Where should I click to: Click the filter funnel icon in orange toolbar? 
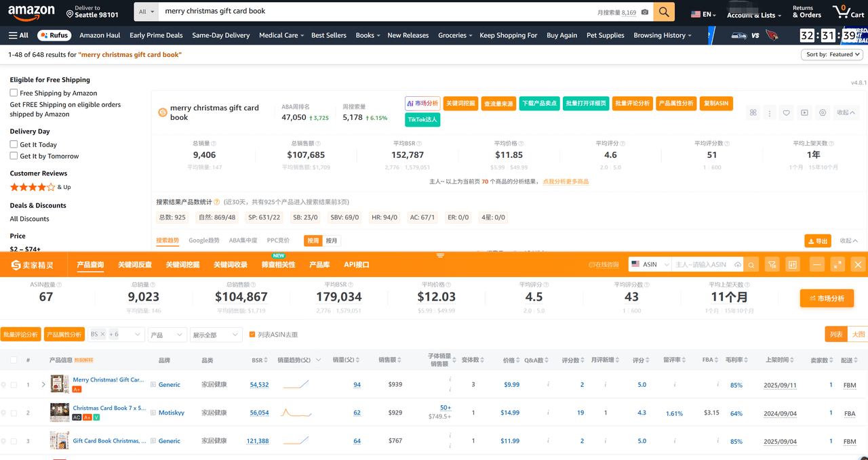point(772,264)
